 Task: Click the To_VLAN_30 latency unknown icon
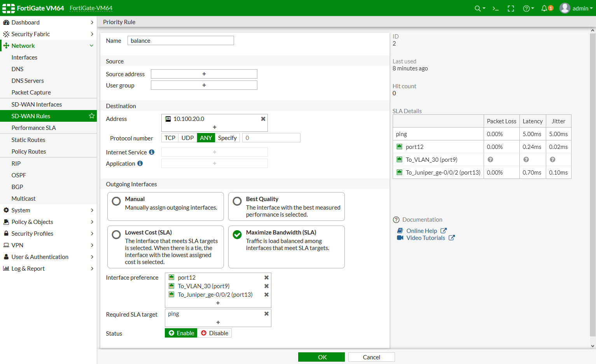coord(526,159)
